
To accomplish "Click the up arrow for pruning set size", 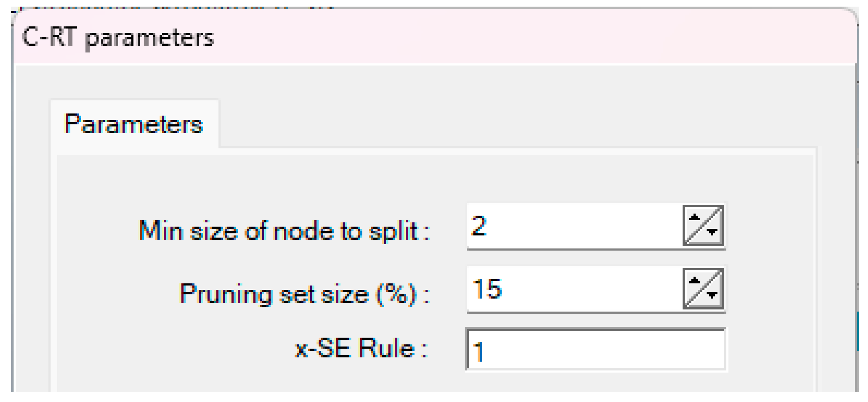I will click(x=694, y=281).
